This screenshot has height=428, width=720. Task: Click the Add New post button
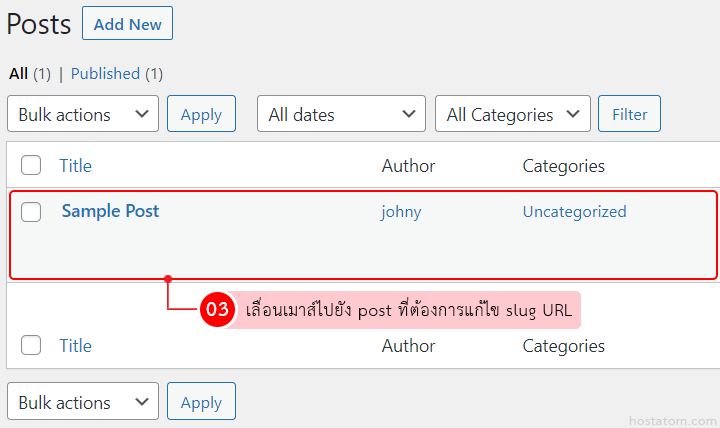(x=127, y=24)
